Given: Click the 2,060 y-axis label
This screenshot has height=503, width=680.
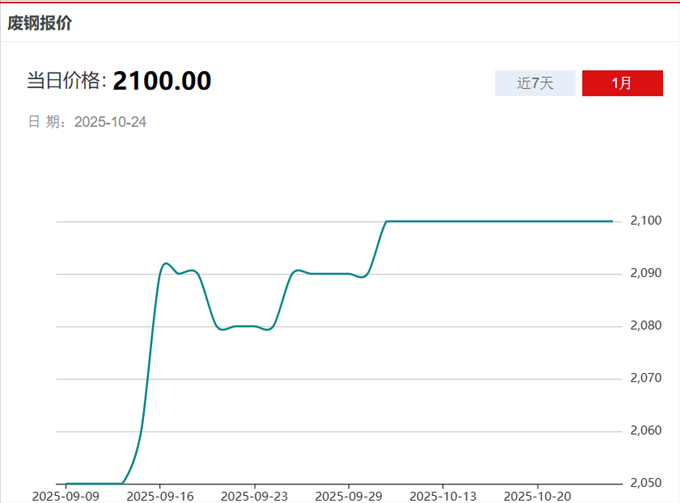Looking at the screenshot, I should coord(646,431).
